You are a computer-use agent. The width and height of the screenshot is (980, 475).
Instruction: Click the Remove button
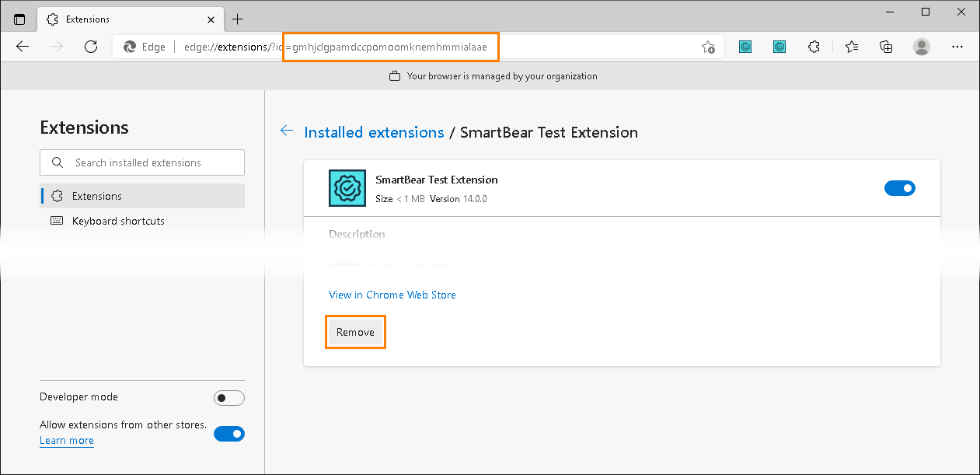point(355,331)
